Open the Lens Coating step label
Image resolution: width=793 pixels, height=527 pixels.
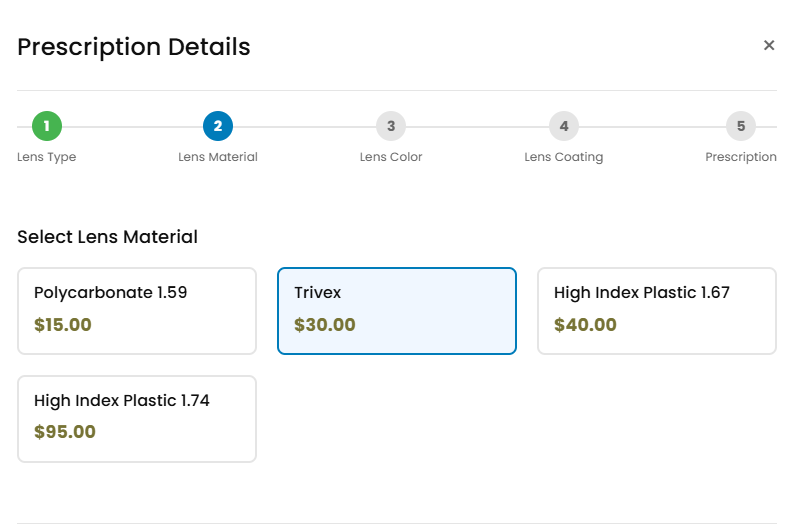pyautogui.click(x=564, y=157)
